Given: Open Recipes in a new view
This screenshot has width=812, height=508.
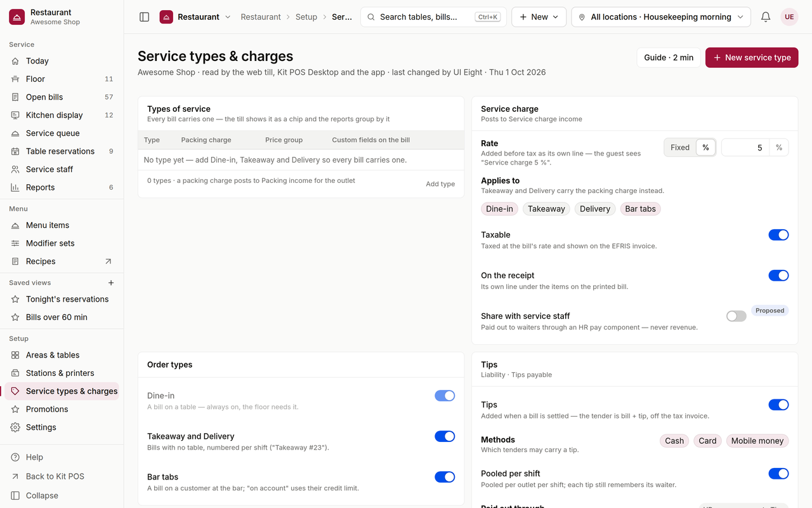Looking at the screenshot, I should [108, 262].
